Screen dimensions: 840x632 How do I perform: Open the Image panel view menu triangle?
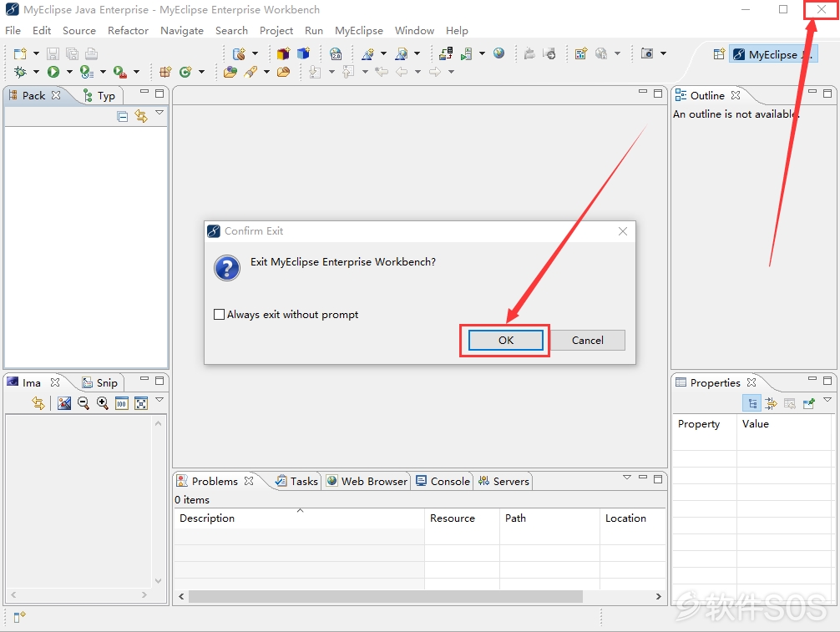pyautogui.click(x=159, y=400)
